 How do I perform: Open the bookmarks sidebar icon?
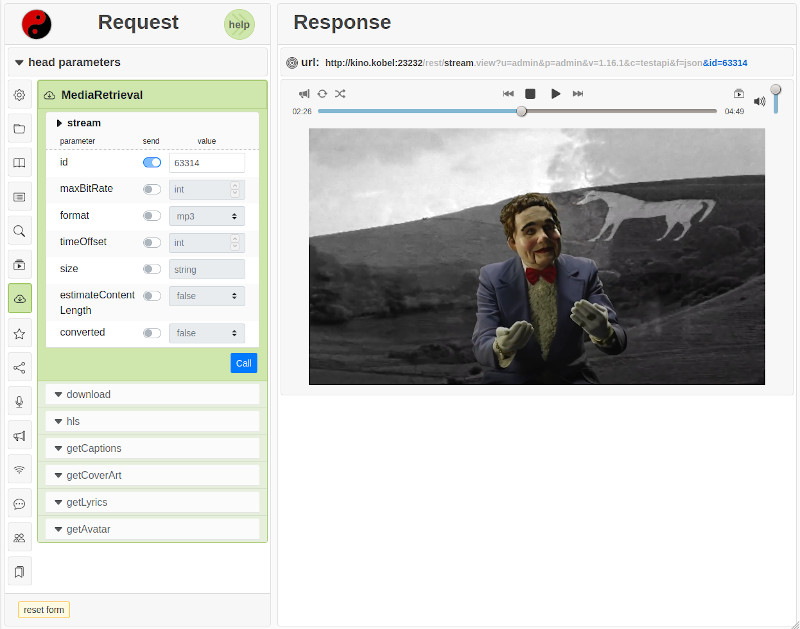[x=19, y=571]
